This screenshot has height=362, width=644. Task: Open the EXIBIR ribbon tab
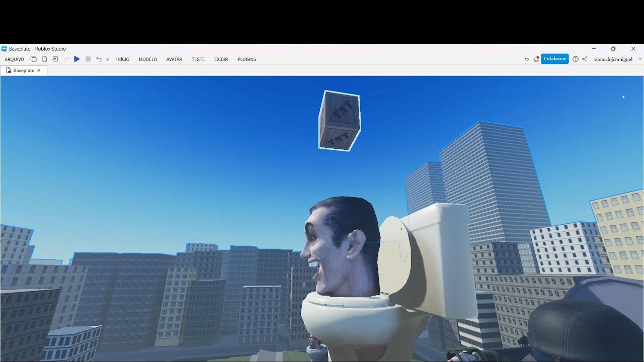tap(221, 59)
